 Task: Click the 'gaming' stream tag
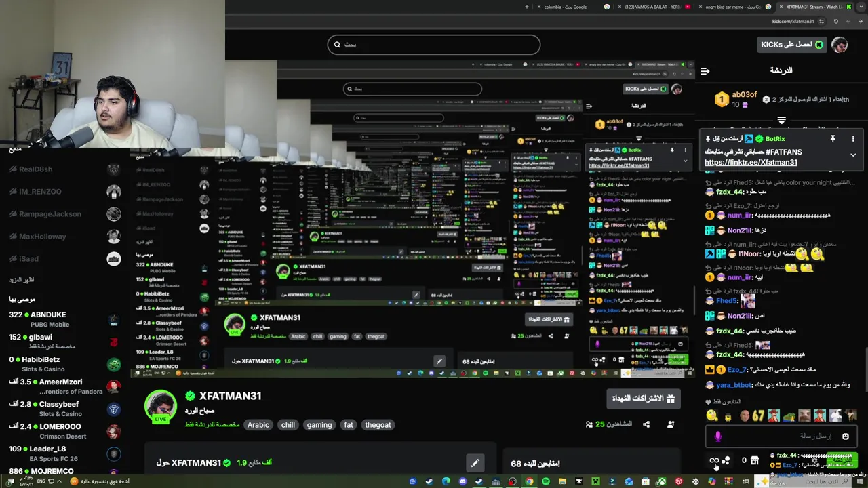319,425
